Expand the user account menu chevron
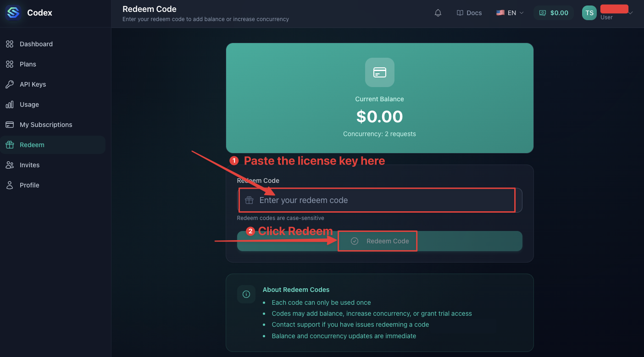 [x=631, y=13]
